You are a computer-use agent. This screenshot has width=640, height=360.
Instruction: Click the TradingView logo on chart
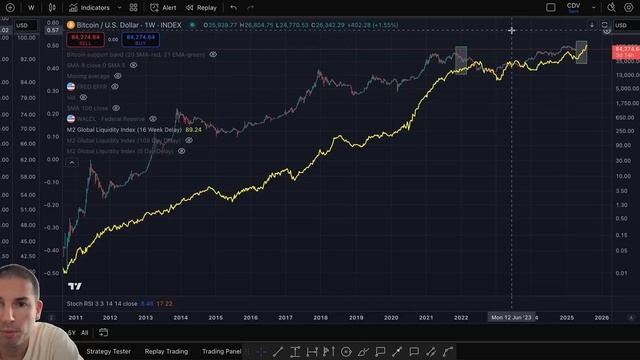[75, 286]
